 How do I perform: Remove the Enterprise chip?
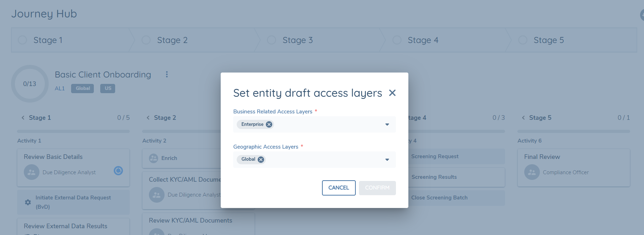[x=269, y=124]
